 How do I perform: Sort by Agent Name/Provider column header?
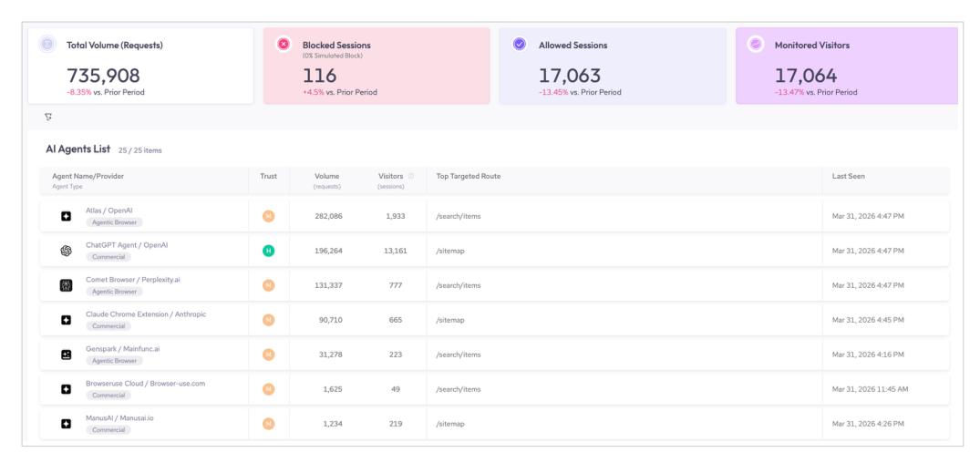click(x=88, y=176)
